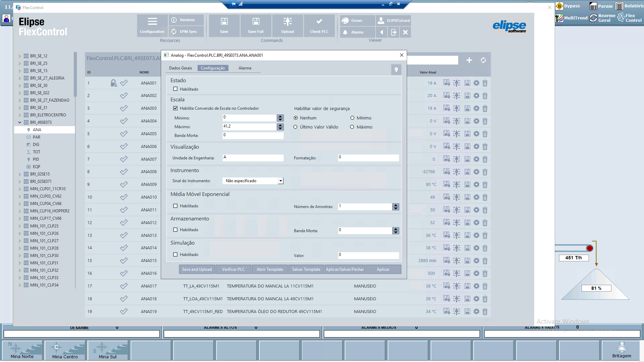Click the Aplicar/Salvar/Fechar button

click(x=345, y=269)
